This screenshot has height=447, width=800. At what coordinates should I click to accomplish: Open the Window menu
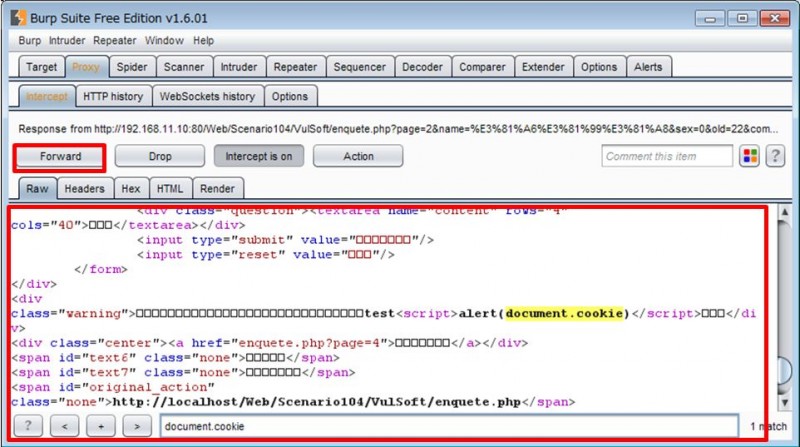point(164,40)
